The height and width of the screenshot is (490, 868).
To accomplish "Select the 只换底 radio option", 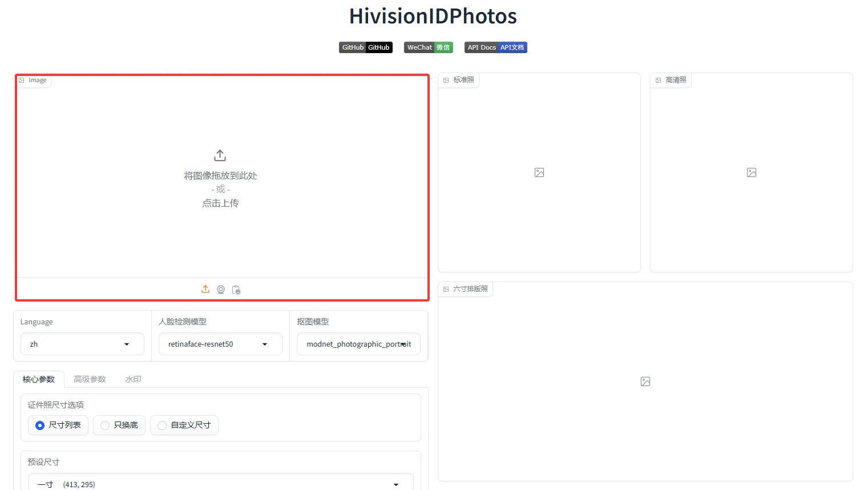I will (x=119, y=425).
